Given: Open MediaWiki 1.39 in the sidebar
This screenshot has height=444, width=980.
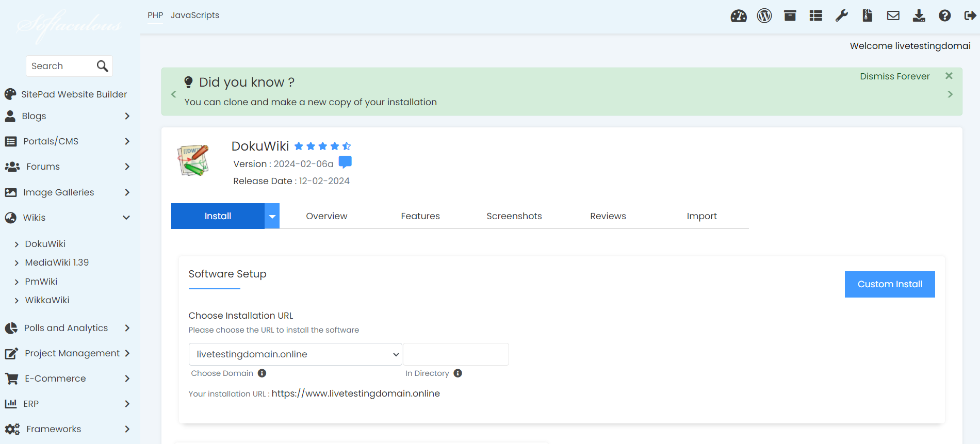Looking at the screenshot, I should pyautogui.click(x=57, y=262).
